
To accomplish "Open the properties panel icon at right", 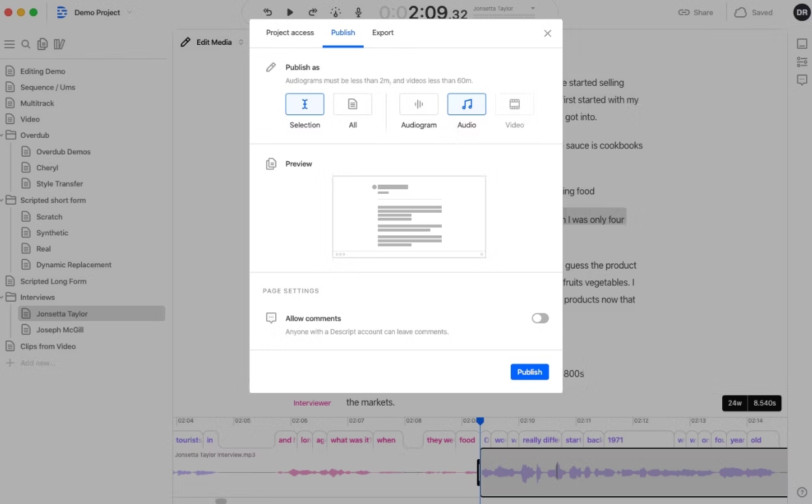I will click(x=802, y=44).
